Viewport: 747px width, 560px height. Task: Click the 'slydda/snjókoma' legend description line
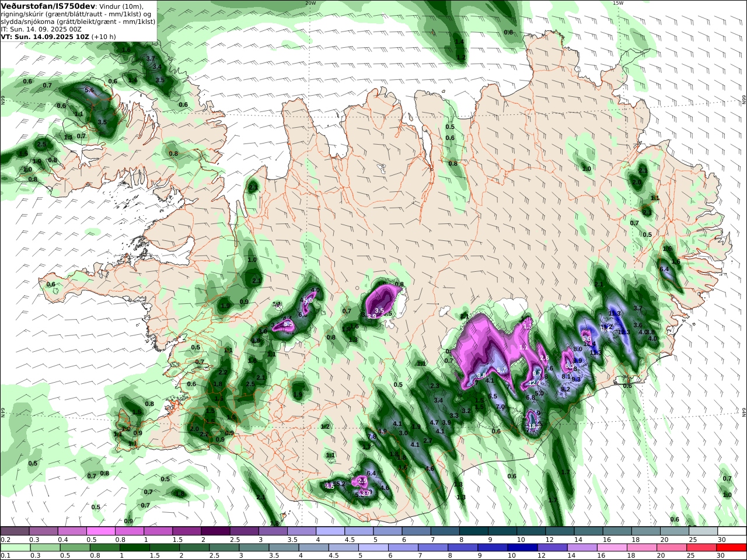[78, 22]
